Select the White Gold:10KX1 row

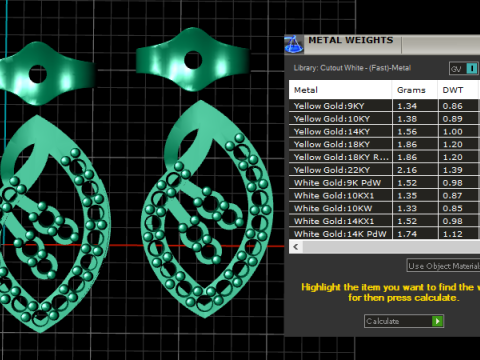384,195
